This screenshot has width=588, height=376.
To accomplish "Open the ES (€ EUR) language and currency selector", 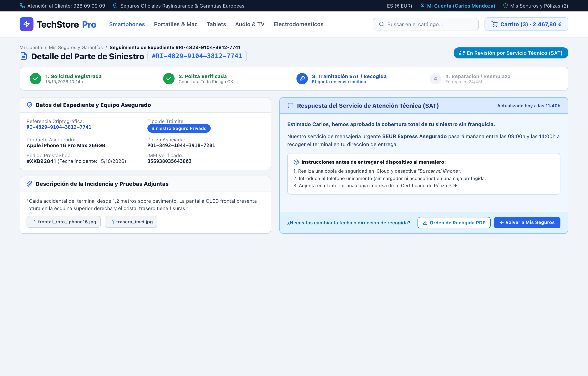I will (x=399, y=6).
